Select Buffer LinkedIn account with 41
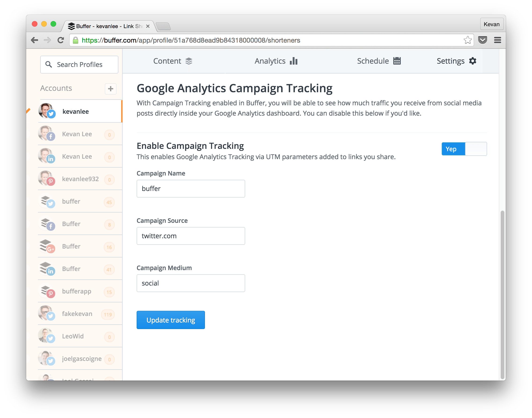The height and width of the screenshot is (418, 532). [80, 269]
